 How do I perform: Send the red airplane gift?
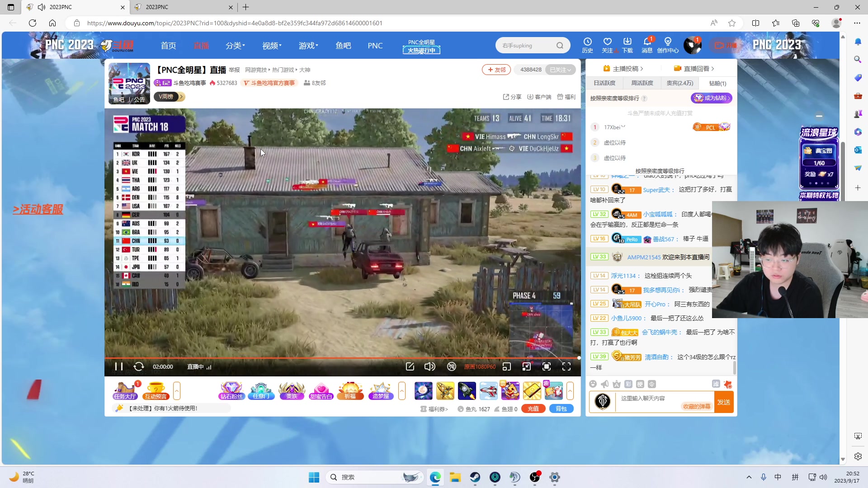click(489, 391)
